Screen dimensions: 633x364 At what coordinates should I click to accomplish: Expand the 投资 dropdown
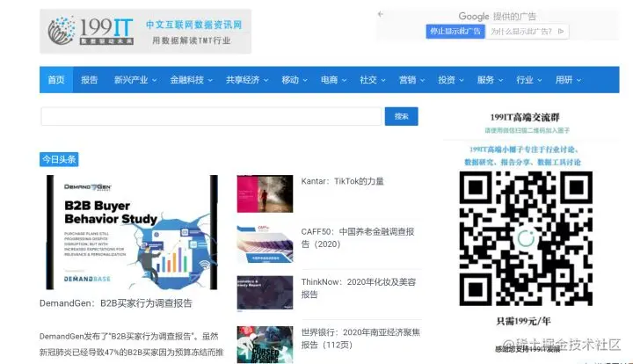tap(451, 80)
